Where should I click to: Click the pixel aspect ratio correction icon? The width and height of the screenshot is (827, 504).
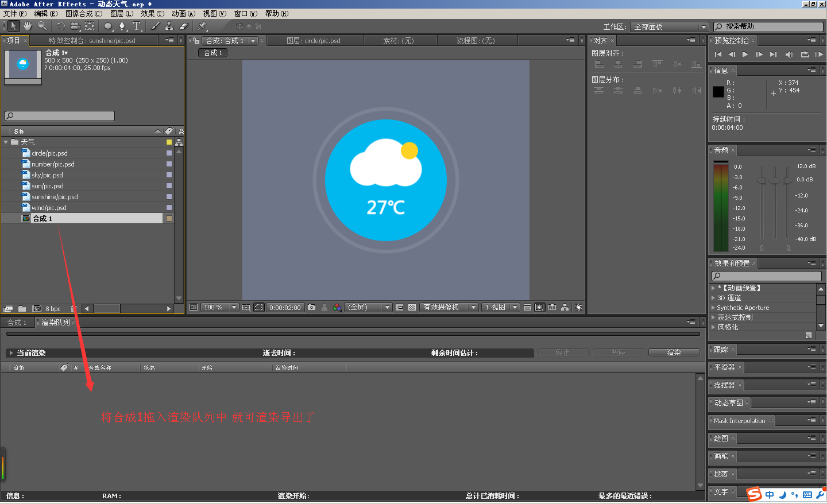527,308
